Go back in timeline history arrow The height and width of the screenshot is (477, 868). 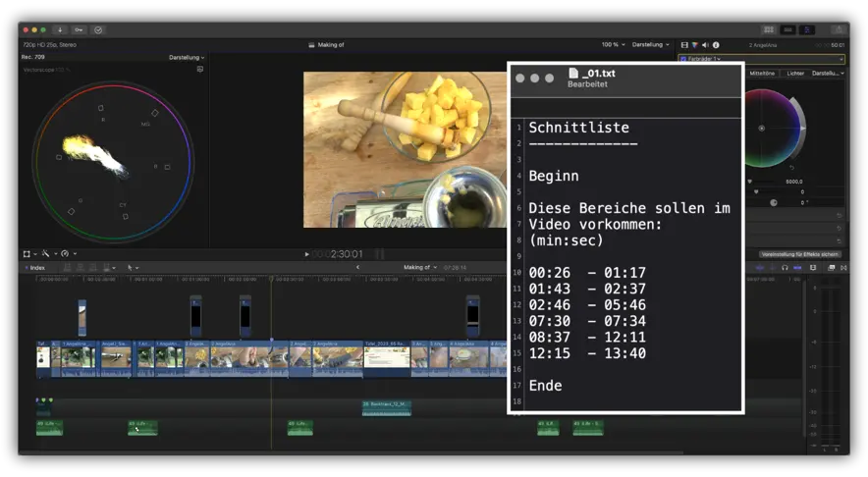pyautogui.click(x=357, y=267)
